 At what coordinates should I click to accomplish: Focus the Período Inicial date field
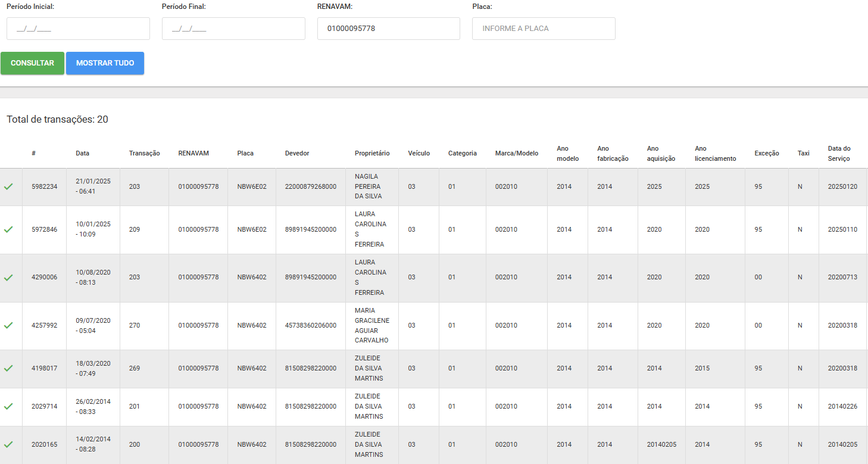tap(78, 29)
